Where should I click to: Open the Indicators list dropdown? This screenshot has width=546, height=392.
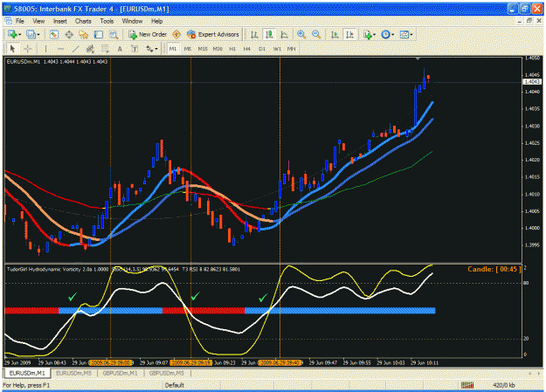(x=370, y=34)
